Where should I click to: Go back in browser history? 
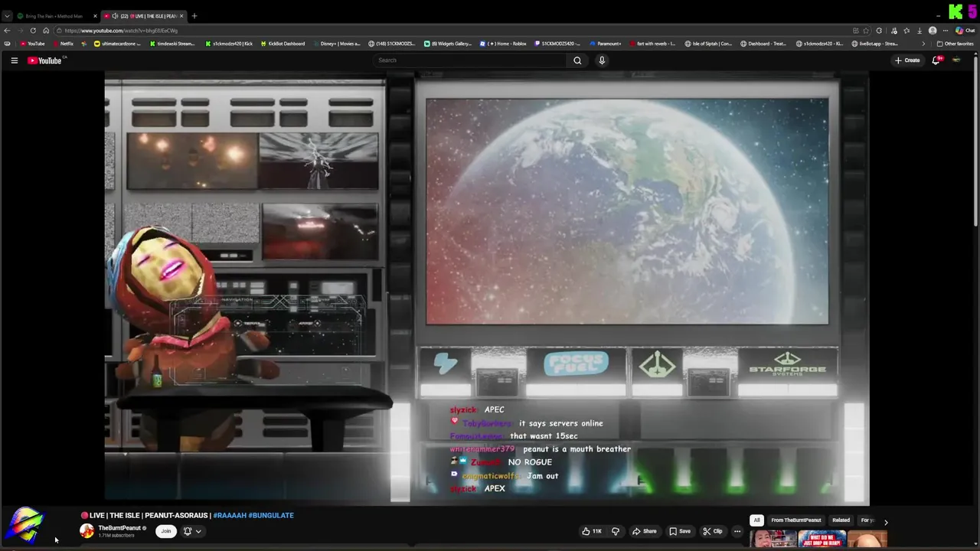click(x=7, y=31)
